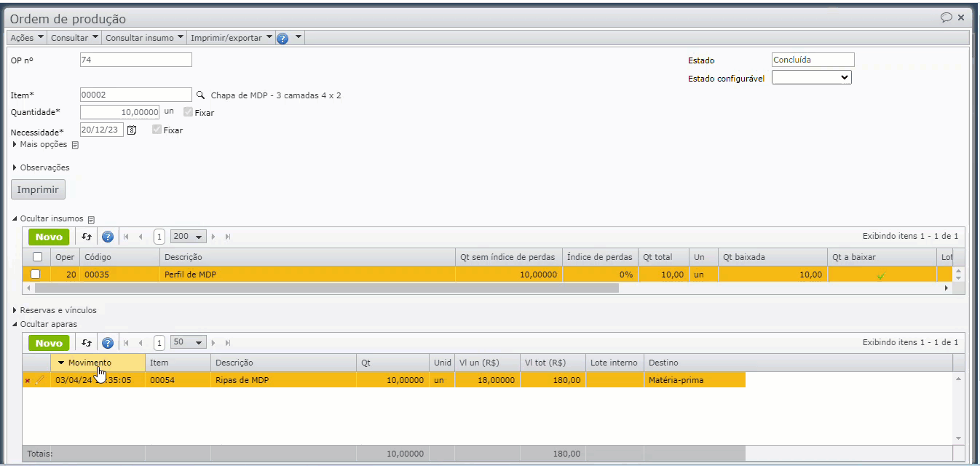Refresh the insumos grid
The width and height of the screenshot is (980, 466).
(x=87, y=237)
